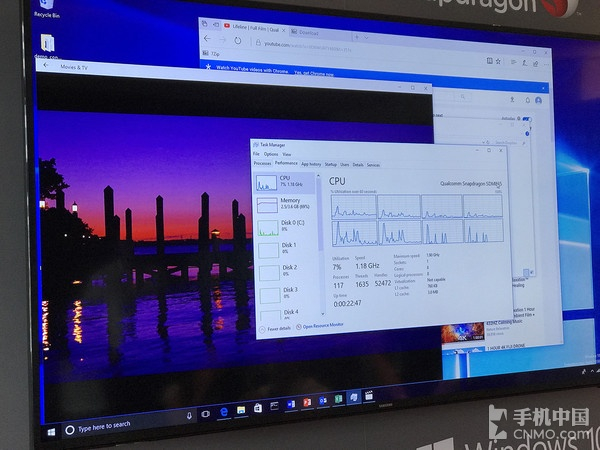Open the Startup tab in Task Manager
The image size is (600, 450).
click(331, 165)
